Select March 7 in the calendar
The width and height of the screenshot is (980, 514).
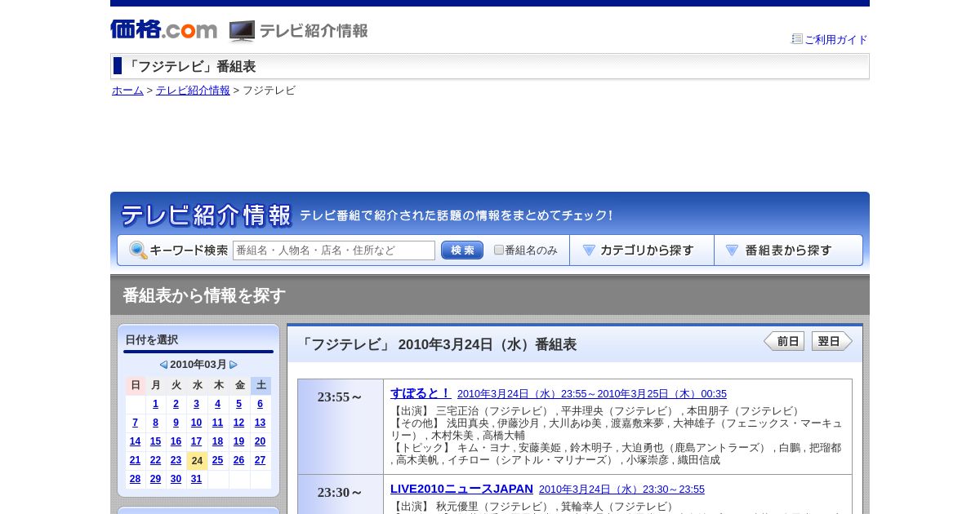135,423
